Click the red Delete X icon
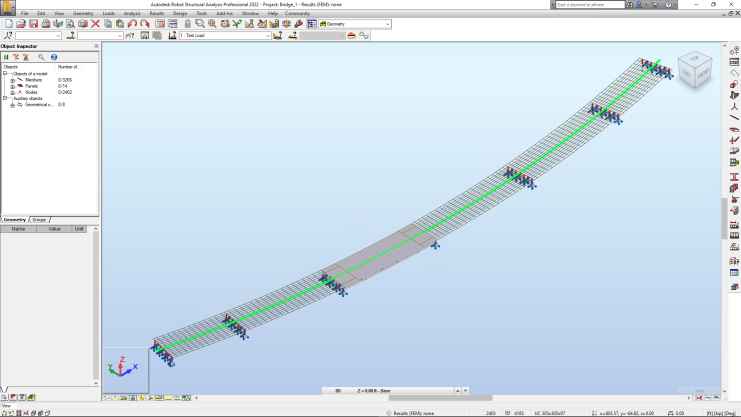 tap(95, 23)
